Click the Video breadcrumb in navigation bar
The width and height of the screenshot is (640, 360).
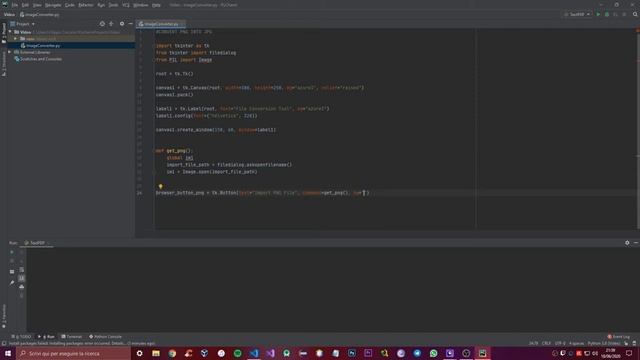pyautogui.click(x=9, y=14)
